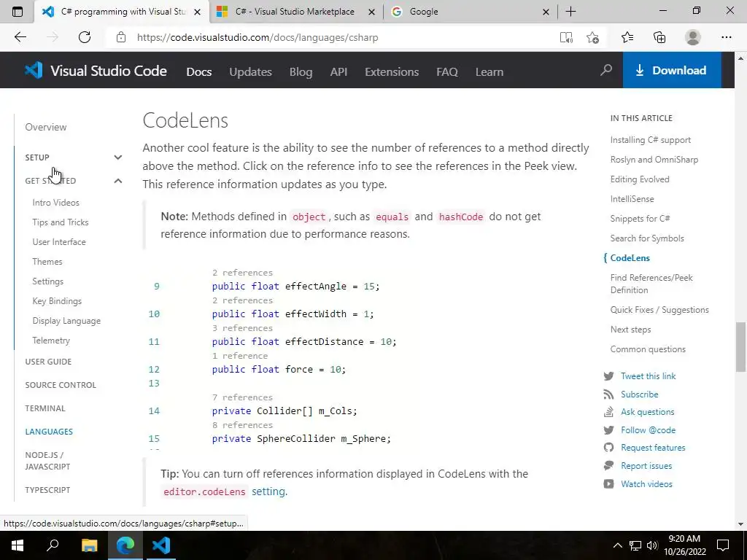Image resolution: width=747 pixels, height=560 pixels.
Task: Jump to Quick Fixes / Suggestions section
Action: pos(659,309)
